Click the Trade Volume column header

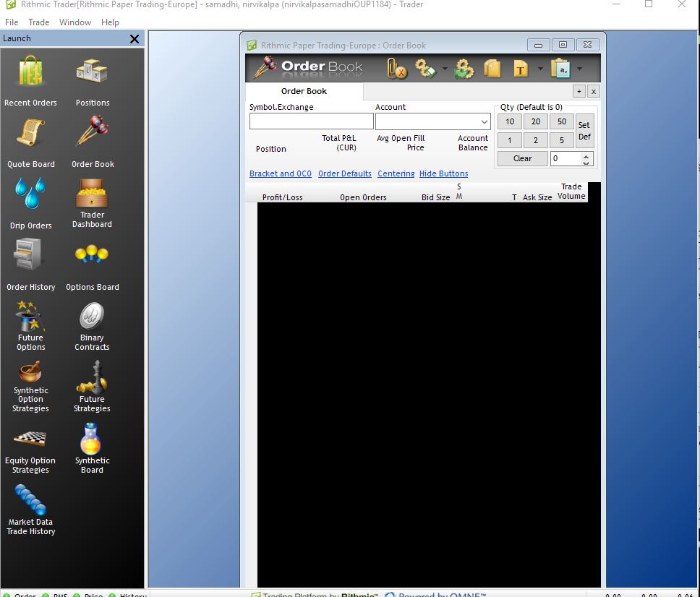point(571,192)
